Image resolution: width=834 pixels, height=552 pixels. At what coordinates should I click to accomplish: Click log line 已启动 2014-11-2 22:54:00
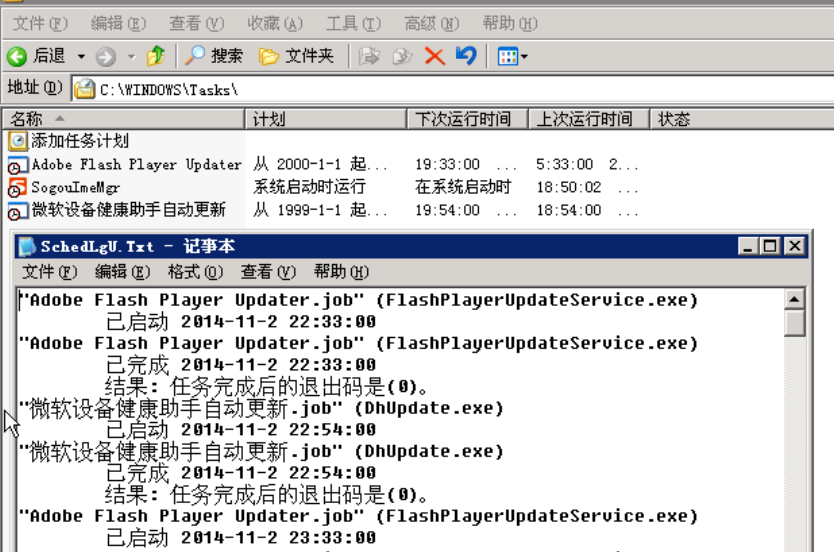[241, 430]
